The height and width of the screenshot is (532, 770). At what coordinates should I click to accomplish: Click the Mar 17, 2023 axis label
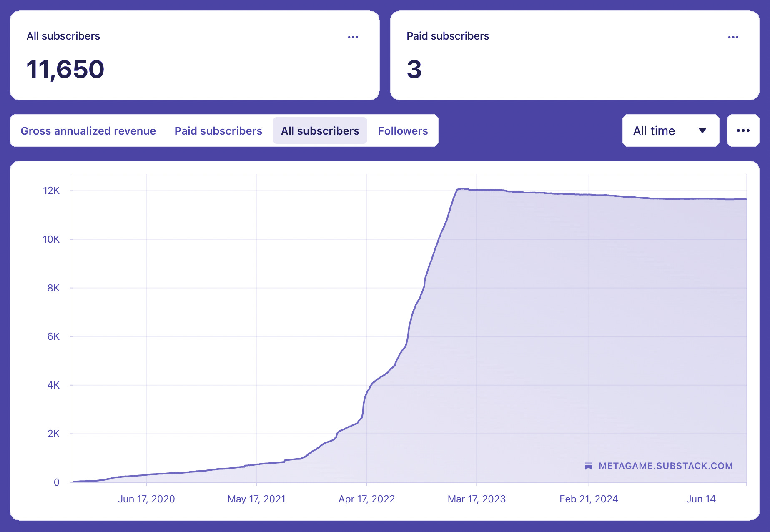pos(477,499)
